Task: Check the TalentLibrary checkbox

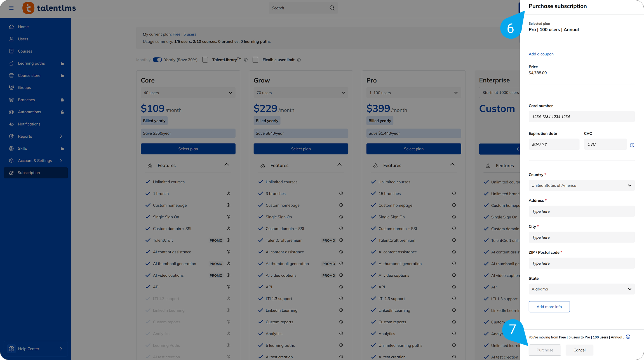Action: (x=205, y=60)
